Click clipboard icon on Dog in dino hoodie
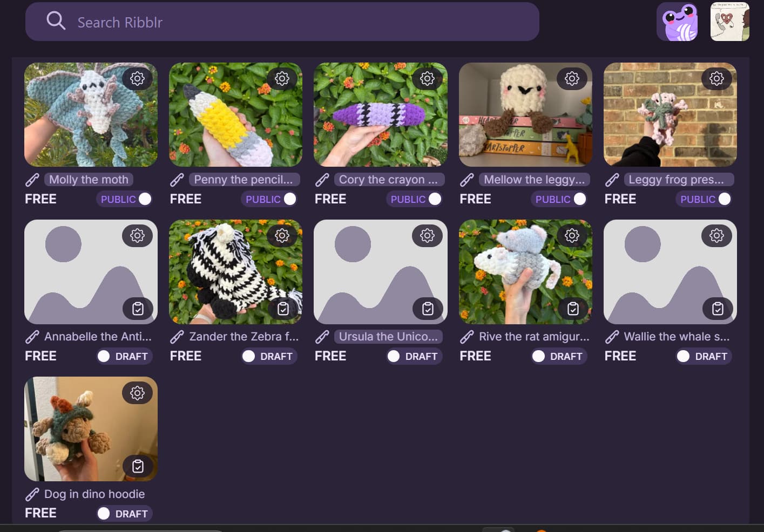This screenshot has height=532, width=764. (138, 466)
